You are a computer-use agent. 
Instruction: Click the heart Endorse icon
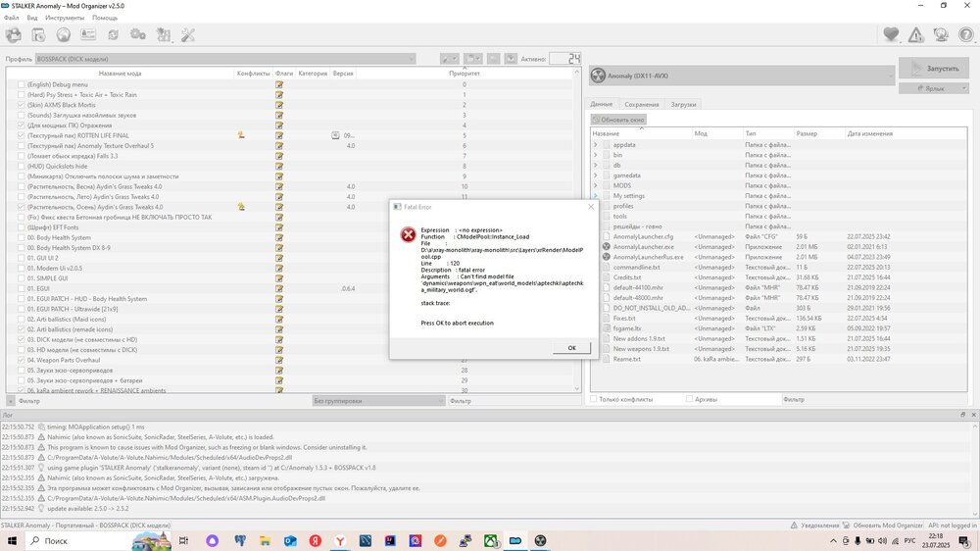pos(891,35)
